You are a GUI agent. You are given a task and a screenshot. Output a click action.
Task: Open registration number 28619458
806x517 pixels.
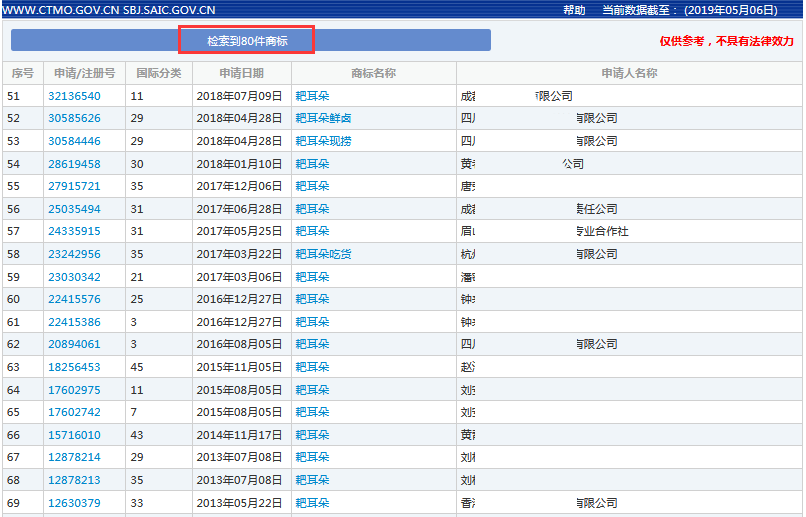point(75,164)
